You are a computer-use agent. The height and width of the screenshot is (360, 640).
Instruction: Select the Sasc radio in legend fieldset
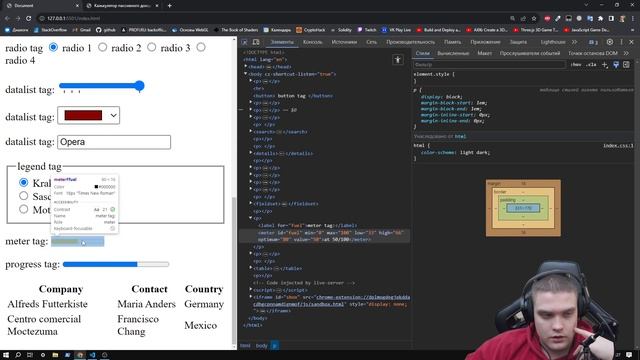point(24,196)
